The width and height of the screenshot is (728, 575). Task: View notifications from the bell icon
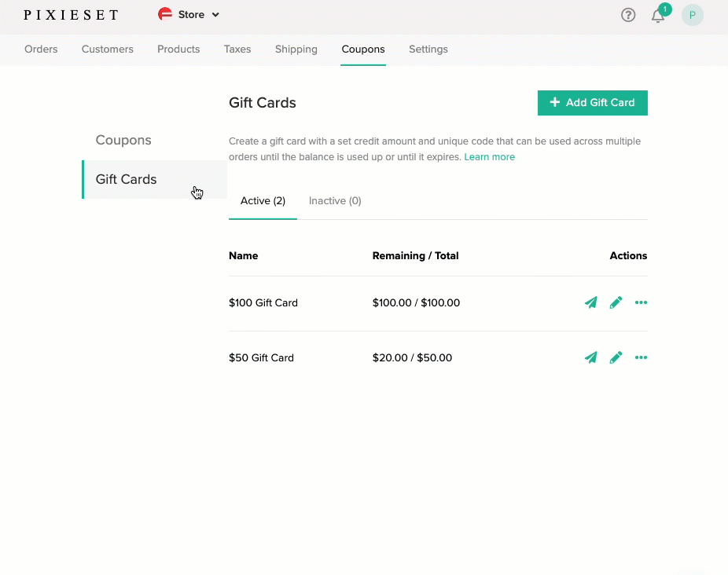coord(659,15)
